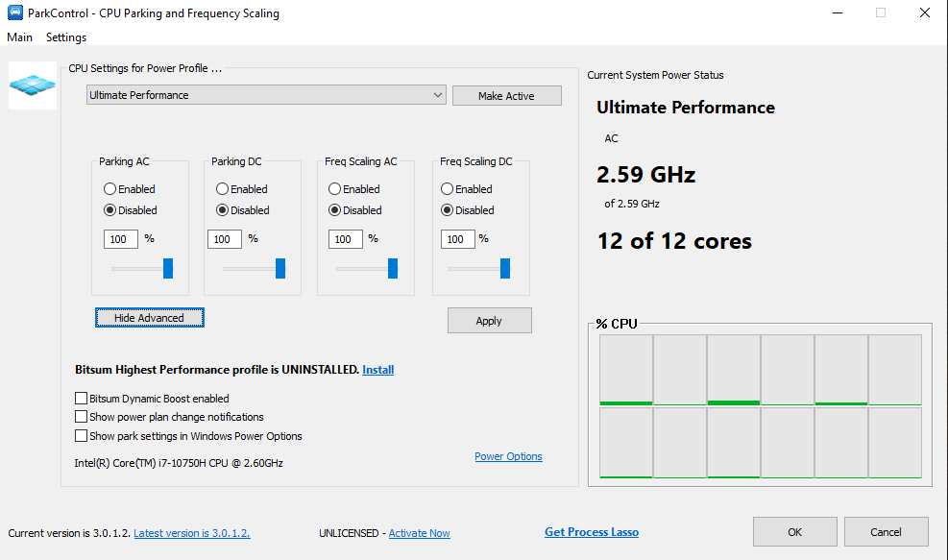Screen dimensions: 948x560
Task: Click the 2.59 GHz frequency readout
Action: (645, 175)
